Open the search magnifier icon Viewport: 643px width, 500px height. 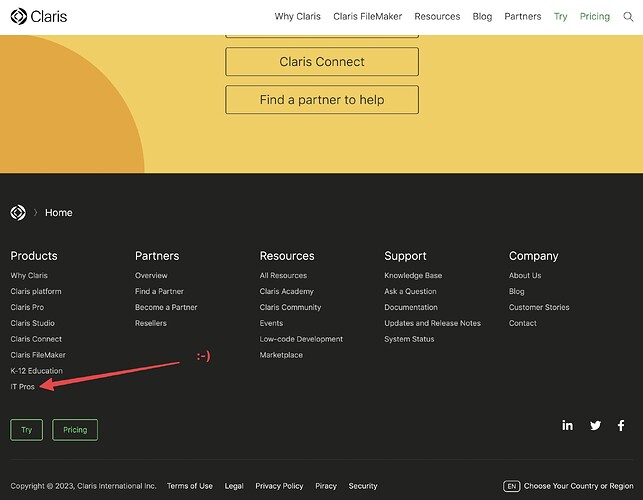coord(628,16)
